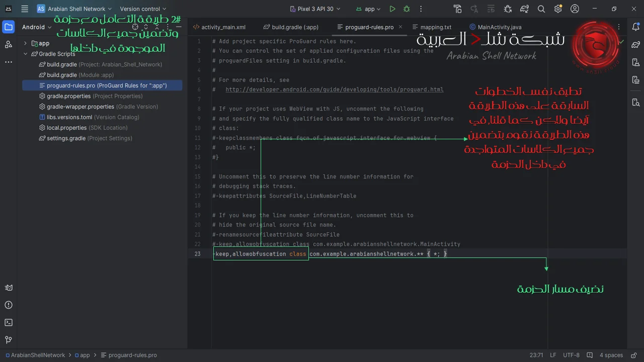Open Search Everywhere magnifier icon
Viewport: 644px width, 362px height.
point(541,9)
